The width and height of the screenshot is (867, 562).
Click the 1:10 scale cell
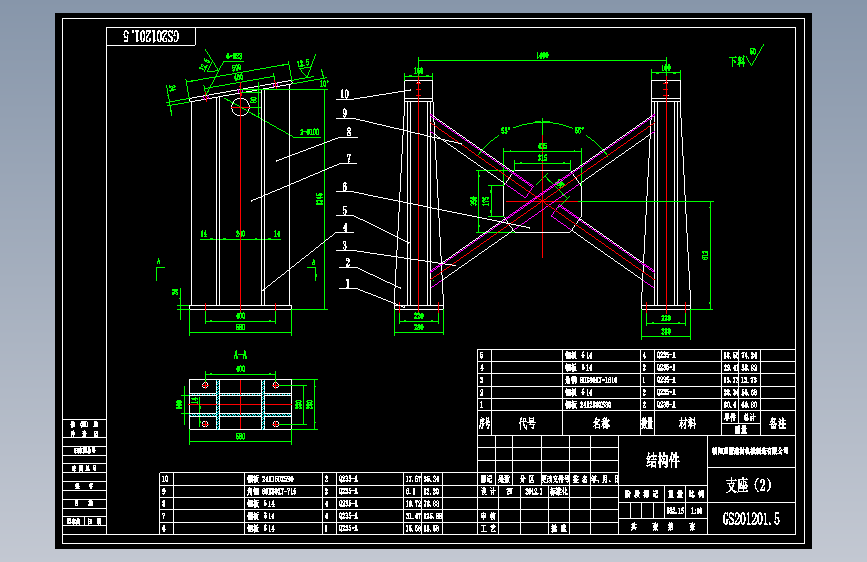pyautogui.click(x=696, y=511)
